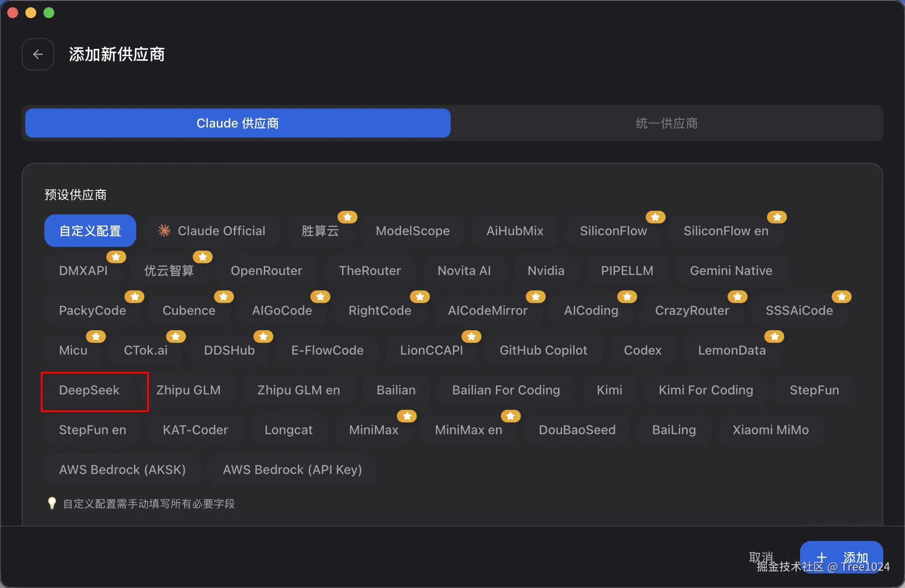Image resolution: width=905 pixels, height=588 pixels.
Task: Pick the StepFun en provider
Action: click(x=92, y=430)
